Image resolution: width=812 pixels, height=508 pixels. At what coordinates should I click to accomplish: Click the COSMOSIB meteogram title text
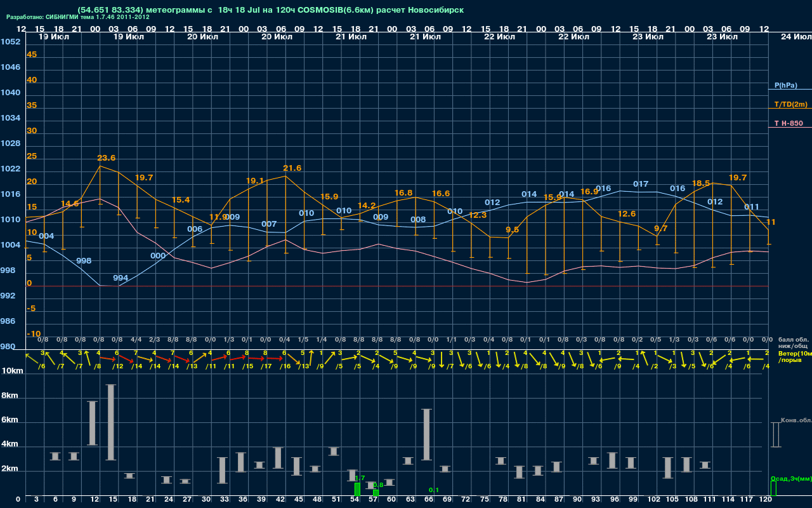[272, 10]
